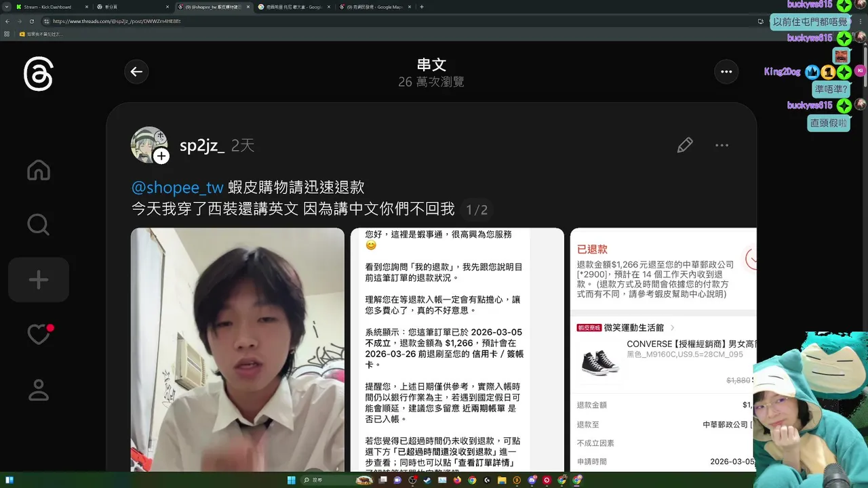Click 微笑運動生活館 shop name in refund screenshot
Image resolution: width=868 pixels, height=488 pixels.
click(x=634, y=327)
